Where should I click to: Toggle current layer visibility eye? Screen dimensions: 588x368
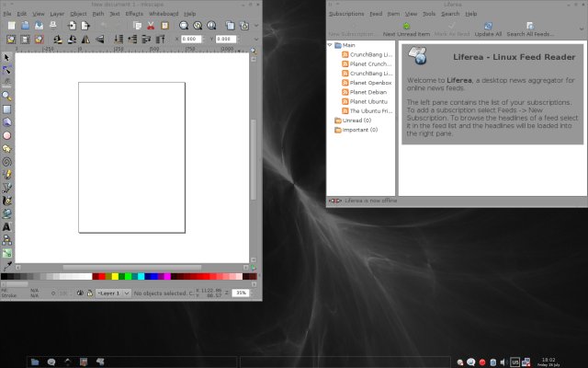[81, 293]
